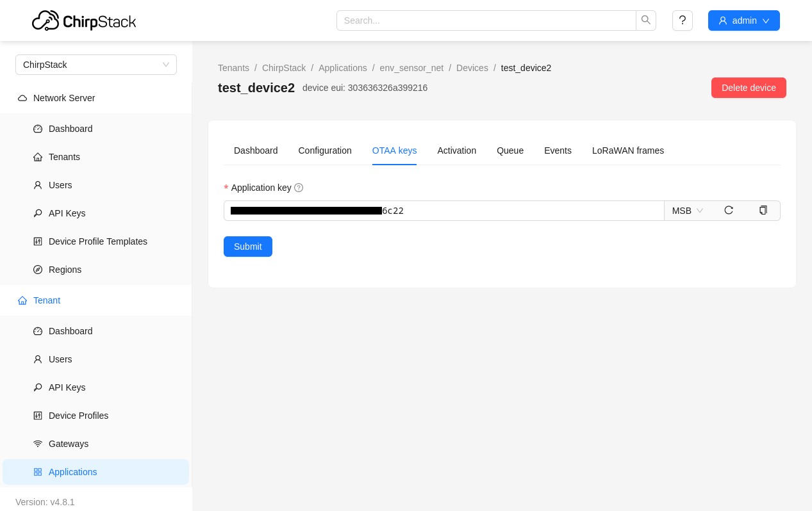Open Device Profiles sidebar menu item
The width and height of the screenshot is (812, 511).
click(96, 416)
